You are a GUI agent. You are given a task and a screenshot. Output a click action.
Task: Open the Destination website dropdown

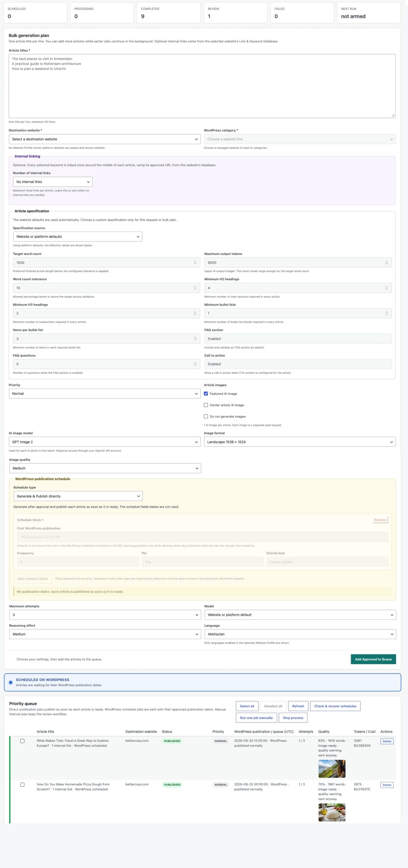[105, 139]
